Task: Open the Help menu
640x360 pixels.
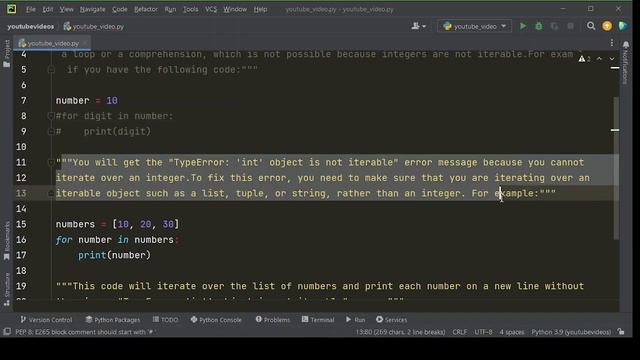Action: click(x=260, y=9)
